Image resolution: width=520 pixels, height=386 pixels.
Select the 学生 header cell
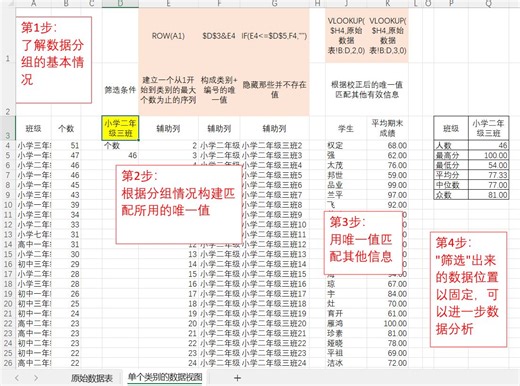[346, 129]
